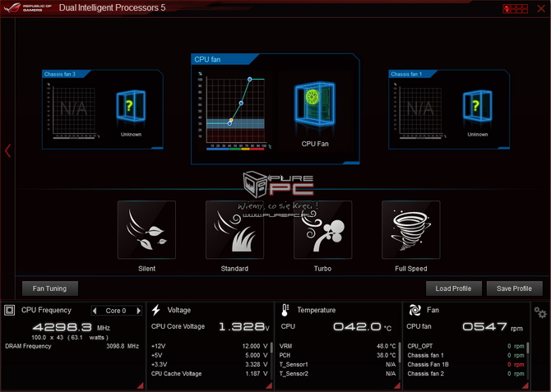
Task: Click the CPU_OPT fan row
Action: tap(466, 346)
